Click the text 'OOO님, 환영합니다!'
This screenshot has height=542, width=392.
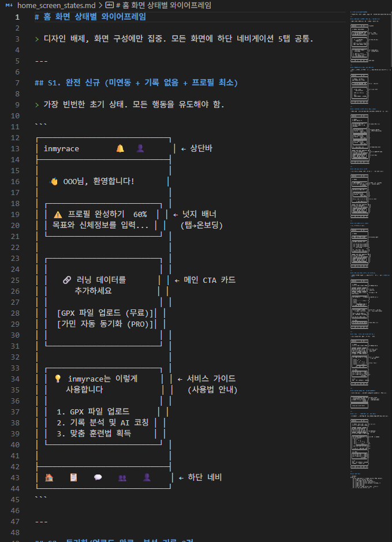tap(99, 181)
